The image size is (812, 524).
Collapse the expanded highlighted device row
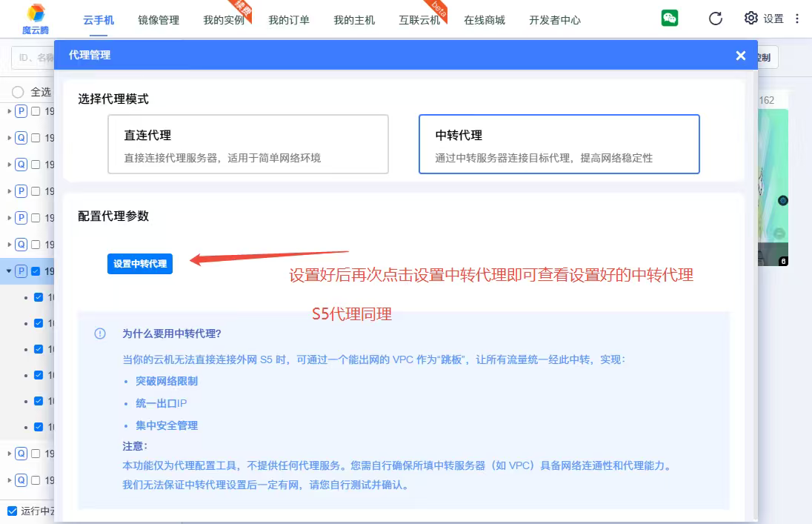pyautogui.click(x=9, y=271)
